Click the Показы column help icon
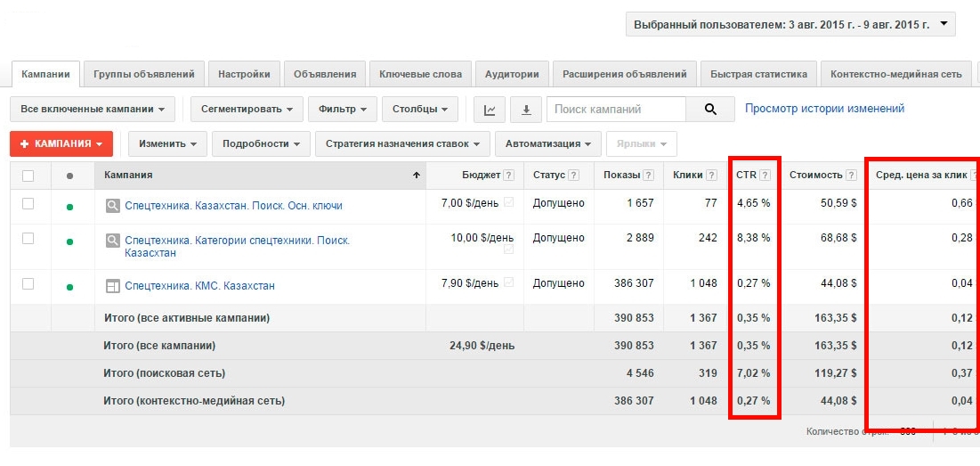 (x=648, y=176)
